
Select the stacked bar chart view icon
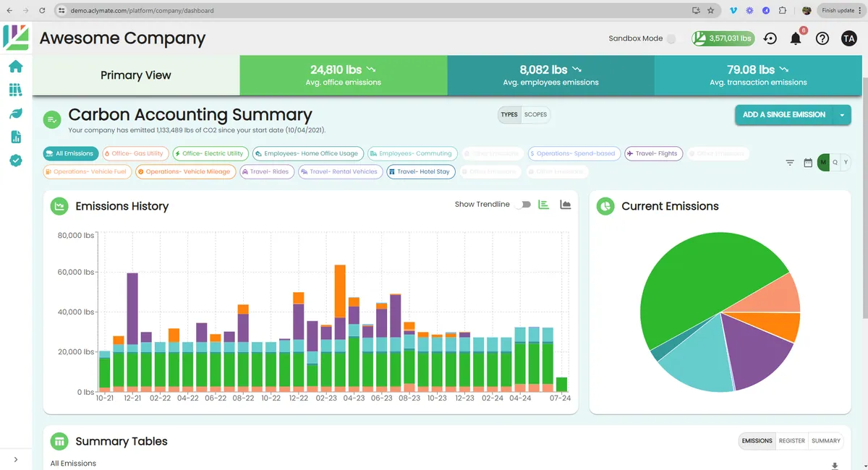click(x=545, y=205)
